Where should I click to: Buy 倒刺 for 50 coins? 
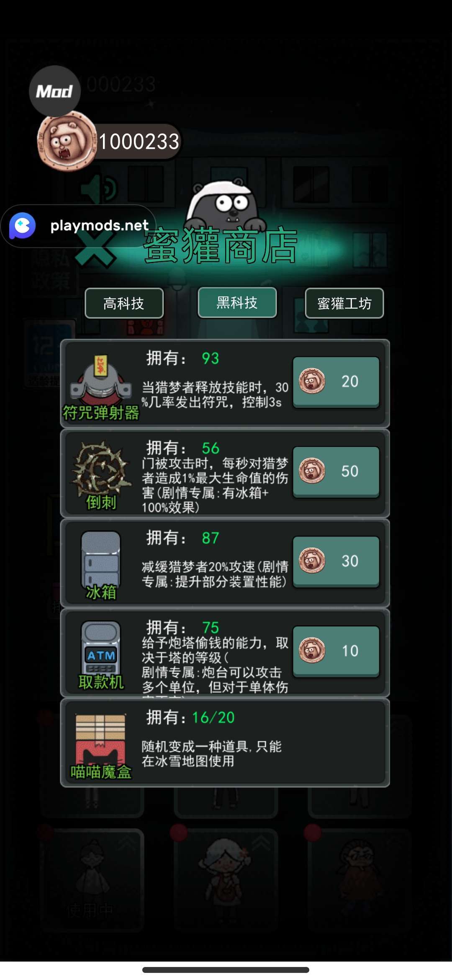(x=336, y=472)
